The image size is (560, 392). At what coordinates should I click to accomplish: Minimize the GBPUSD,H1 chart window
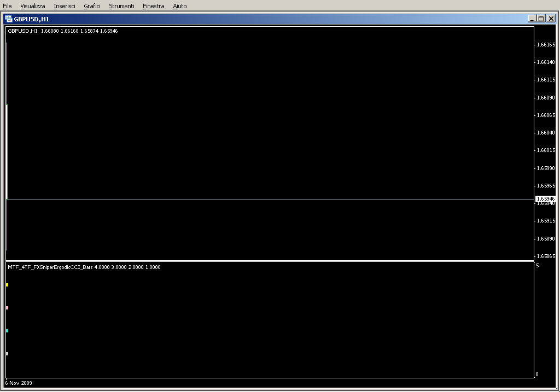[x=532, y=19]
